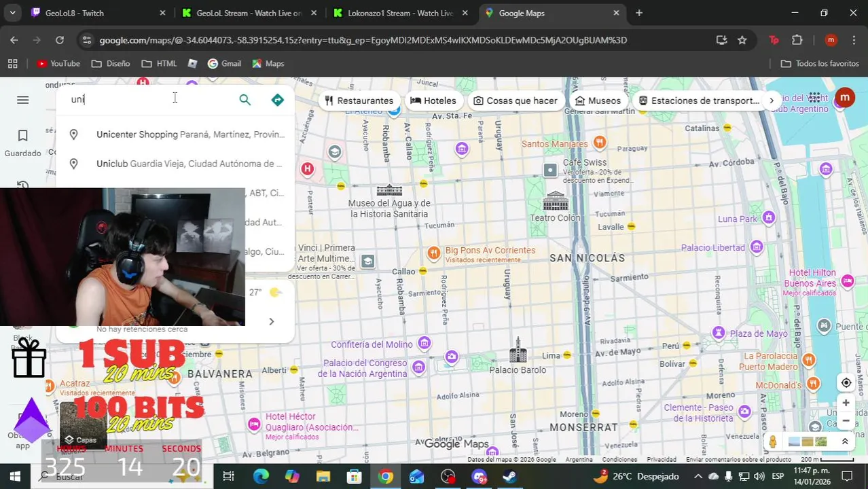
Task: Click Plaza de Mayo place marker
Action: [719, 333]
